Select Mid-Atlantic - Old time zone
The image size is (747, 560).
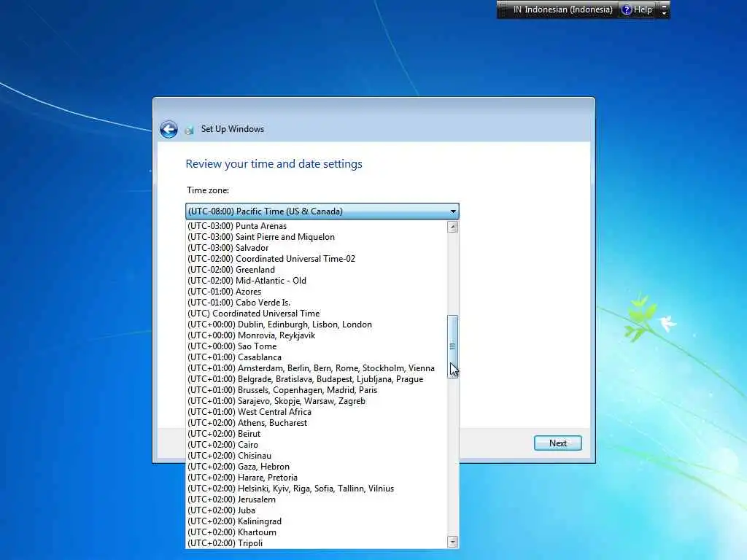click(317, 281)
